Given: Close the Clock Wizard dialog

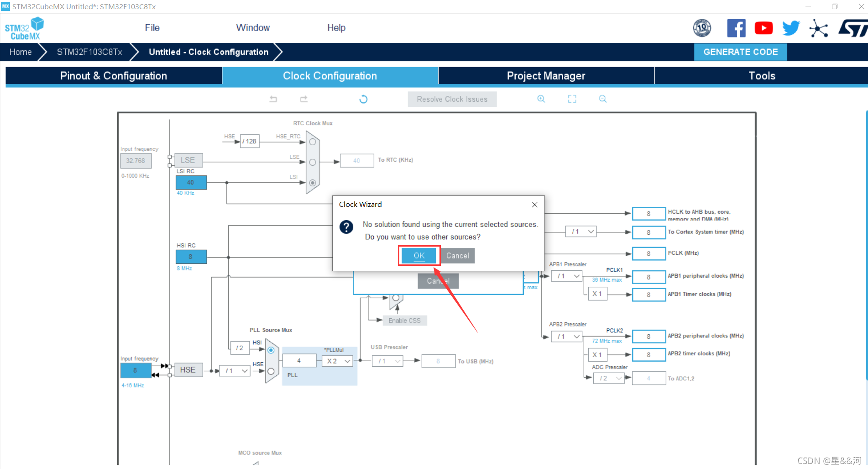Looking at the screenshot, I should tap(535, 205).
